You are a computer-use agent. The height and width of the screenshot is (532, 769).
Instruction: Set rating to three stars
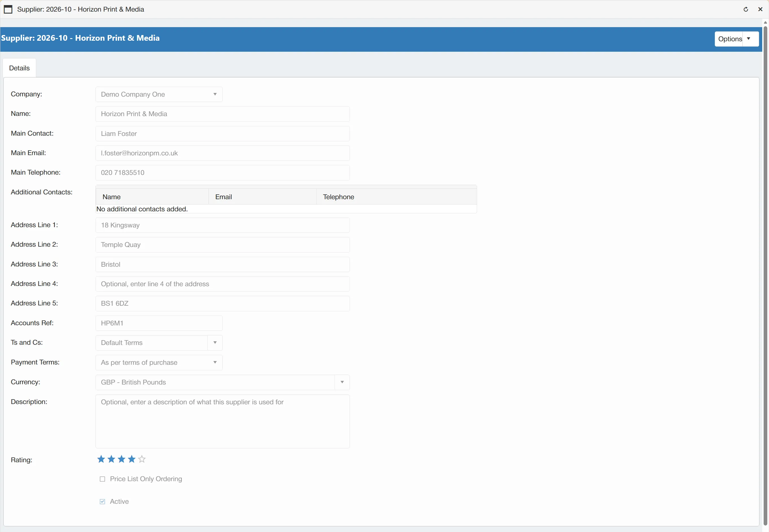point(122,459)
